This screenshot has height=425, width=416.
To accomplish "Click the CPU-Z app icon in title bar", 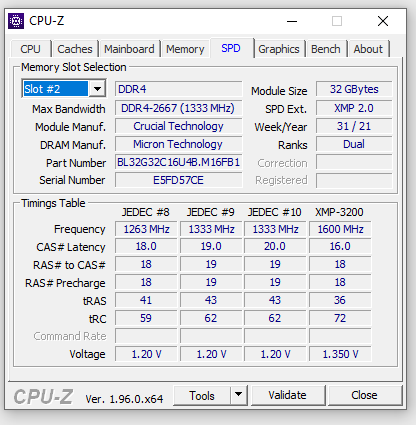I will (16, 21).
